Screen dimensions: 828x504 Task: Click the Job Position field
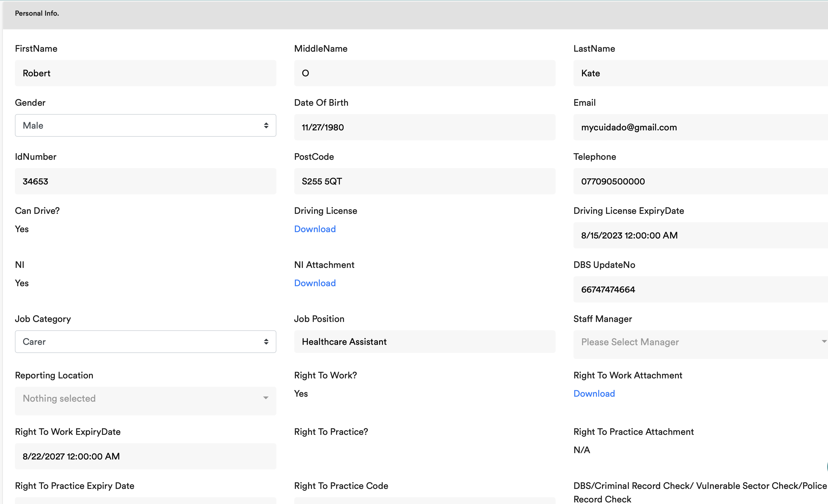424,341
